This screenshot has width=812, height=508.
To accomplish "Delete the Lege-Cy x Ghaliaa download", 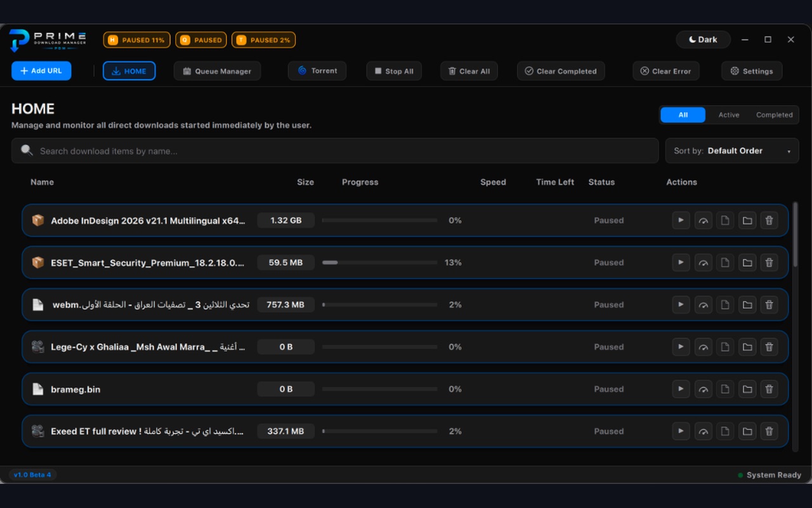I will [769, 347].
